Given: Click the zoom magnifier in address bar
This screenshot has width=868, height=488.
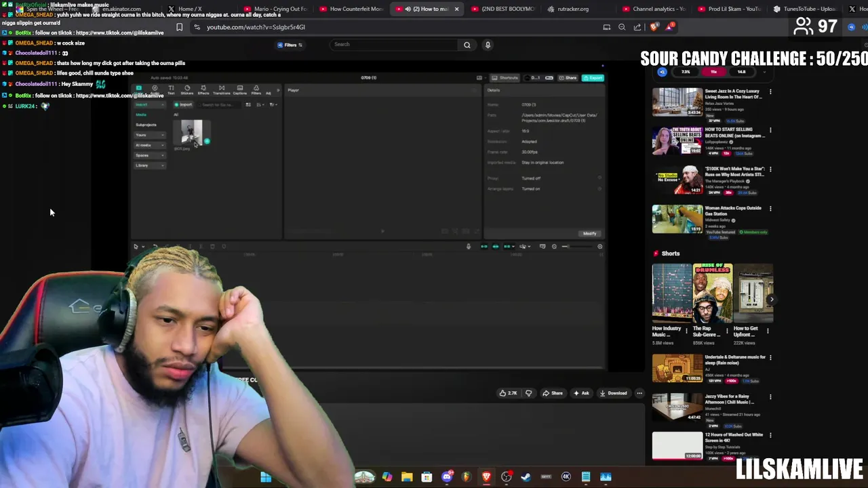Looking at the screenshot, I should 622,27.
